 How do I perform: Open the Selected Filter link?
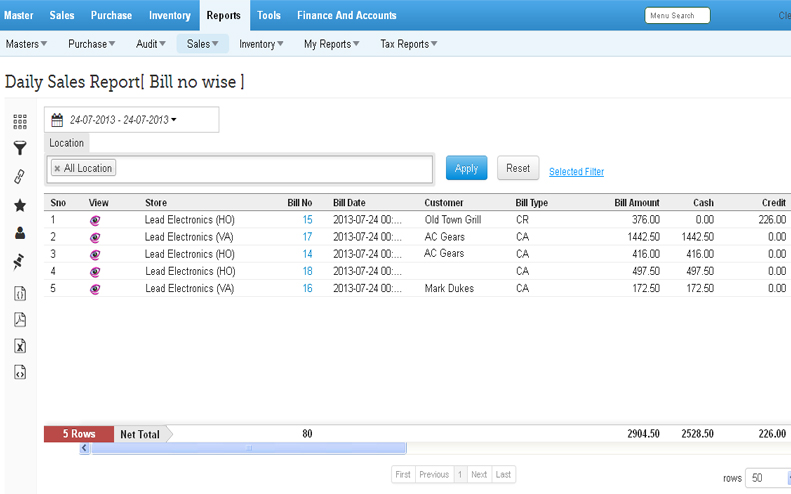point(576,172)
